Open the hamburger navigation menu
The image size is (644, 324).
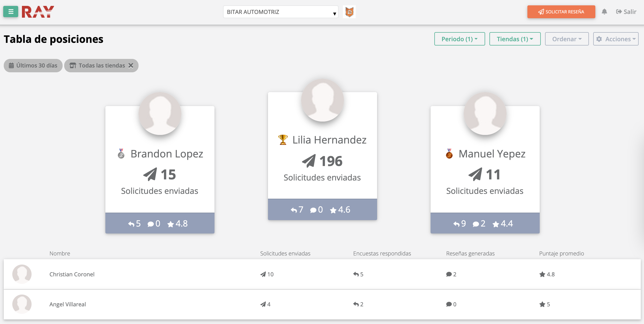coord(10,12)
